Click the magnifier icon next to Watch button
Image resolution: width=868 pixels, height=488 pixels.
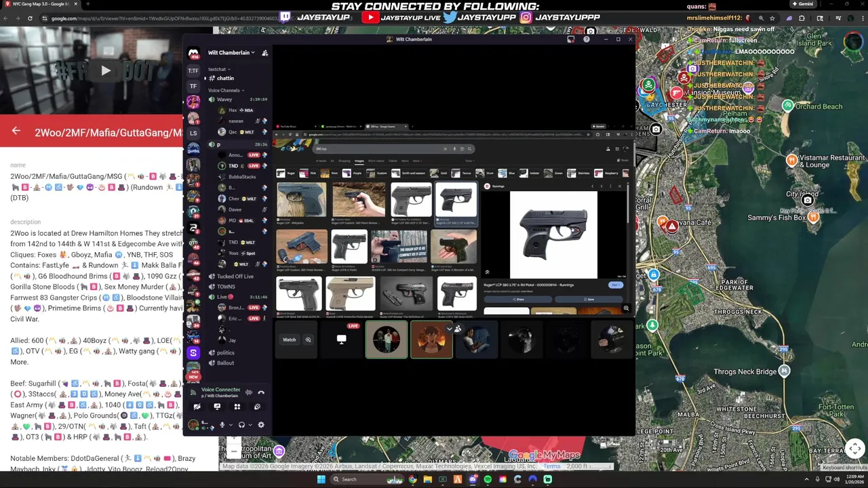308,340
